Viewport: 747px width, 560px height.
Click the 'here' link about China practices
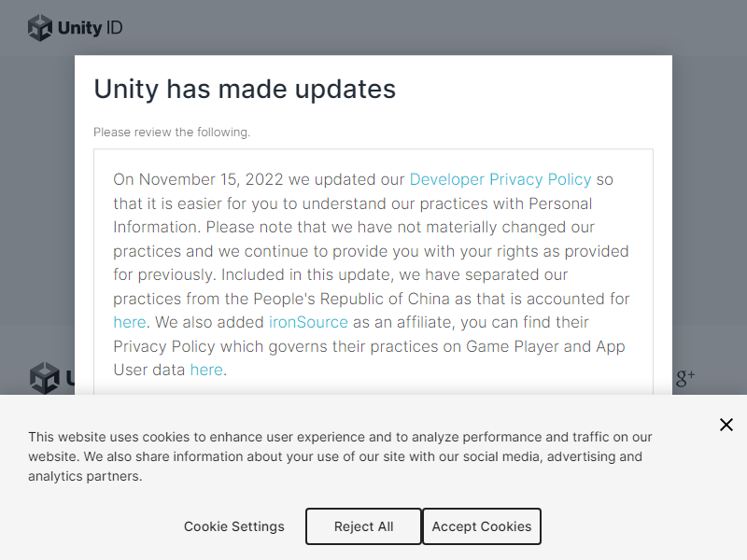coord(129,322)
